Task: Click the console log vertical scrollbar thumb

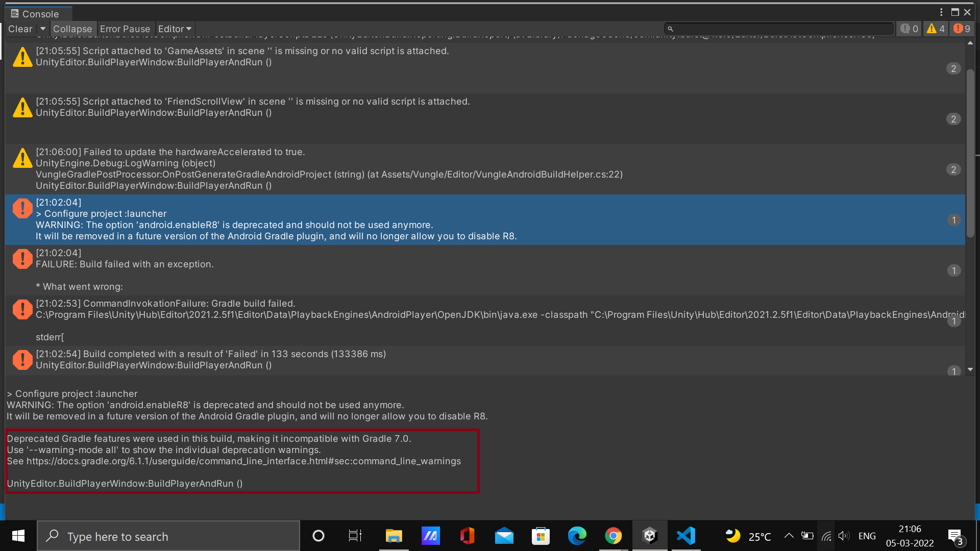Action: pos(970,153)
